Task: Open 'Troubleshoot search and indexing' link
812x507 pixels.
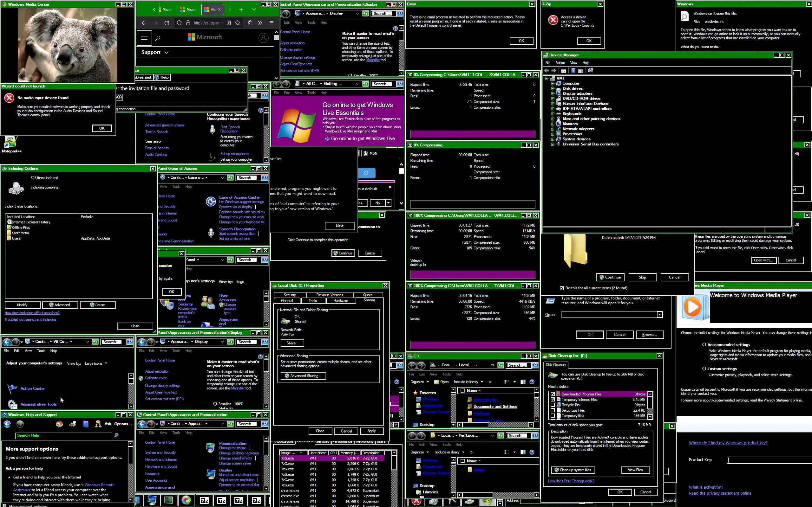Action: [x=30, y=319]
